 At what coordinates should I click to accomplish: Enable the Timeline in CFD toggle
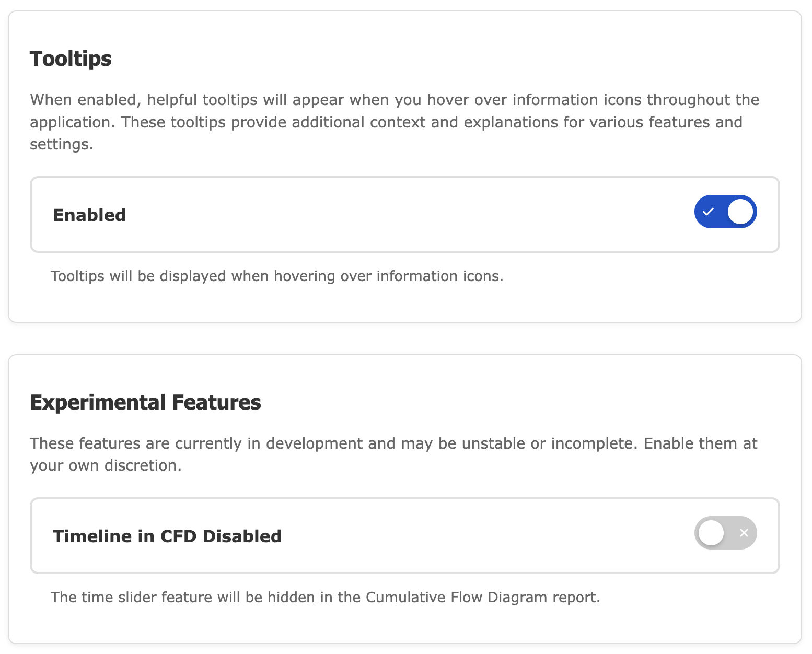coord(725,533)
